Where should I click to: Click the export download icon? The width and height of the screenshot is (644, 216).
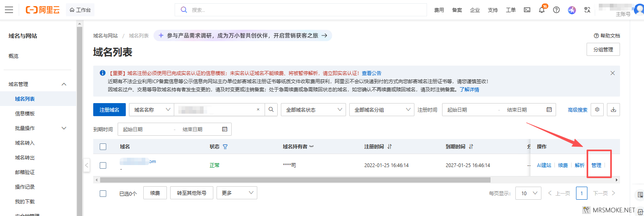click(613, 110)
